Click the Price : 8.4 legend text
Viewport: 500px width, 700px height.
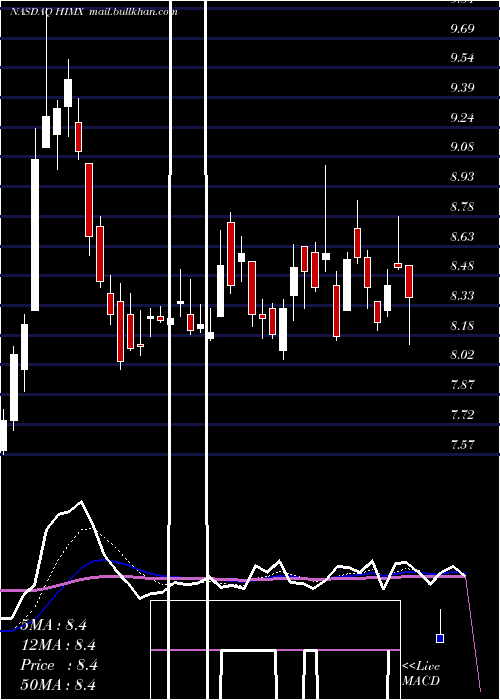tap(59, 665)
